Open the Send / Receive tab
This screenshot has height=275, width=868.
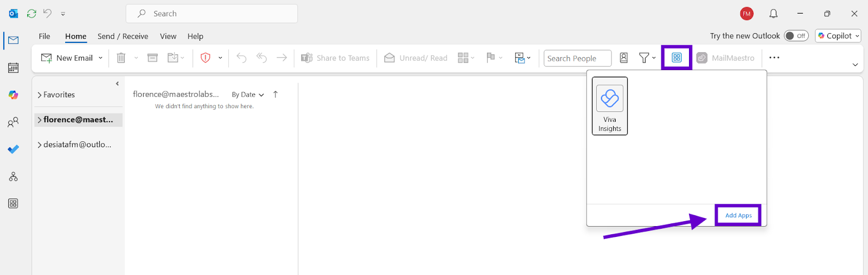pyautogui.click(x=123, y=36)
